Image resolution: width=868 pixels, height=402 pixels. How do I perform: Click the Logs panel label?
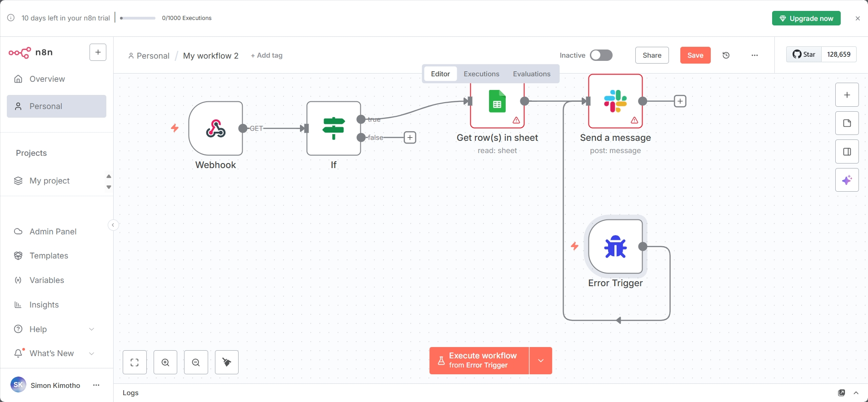[130, 393]
